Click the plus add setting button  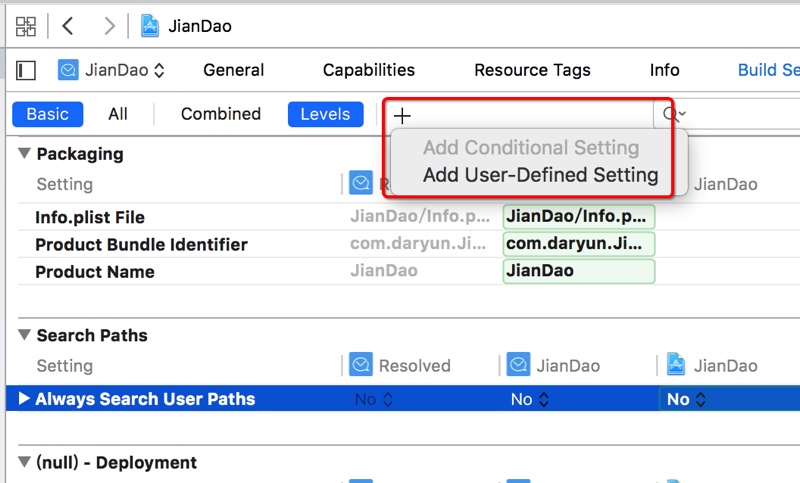[402, 115]
